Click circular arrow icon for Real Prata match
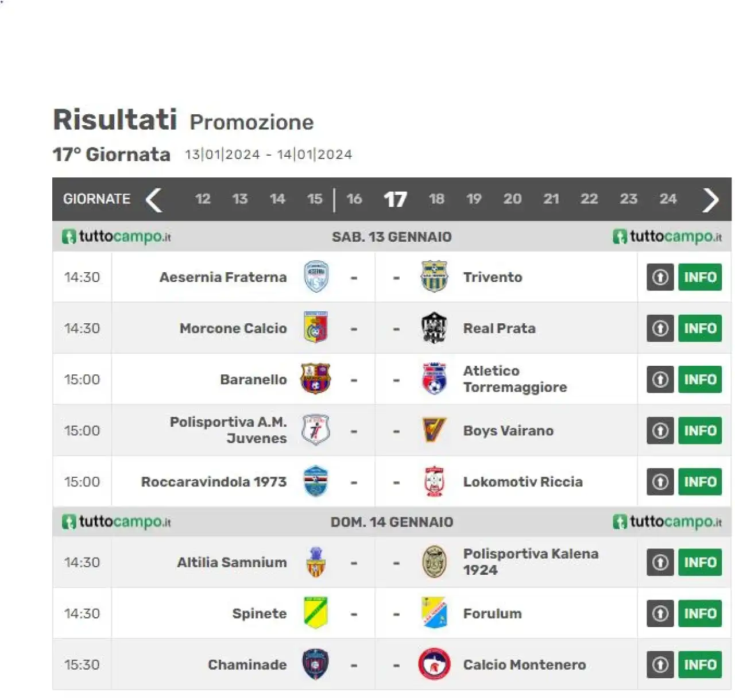Image resolution: width=735 pixels, height=700 pixels. tap(660, 328)
